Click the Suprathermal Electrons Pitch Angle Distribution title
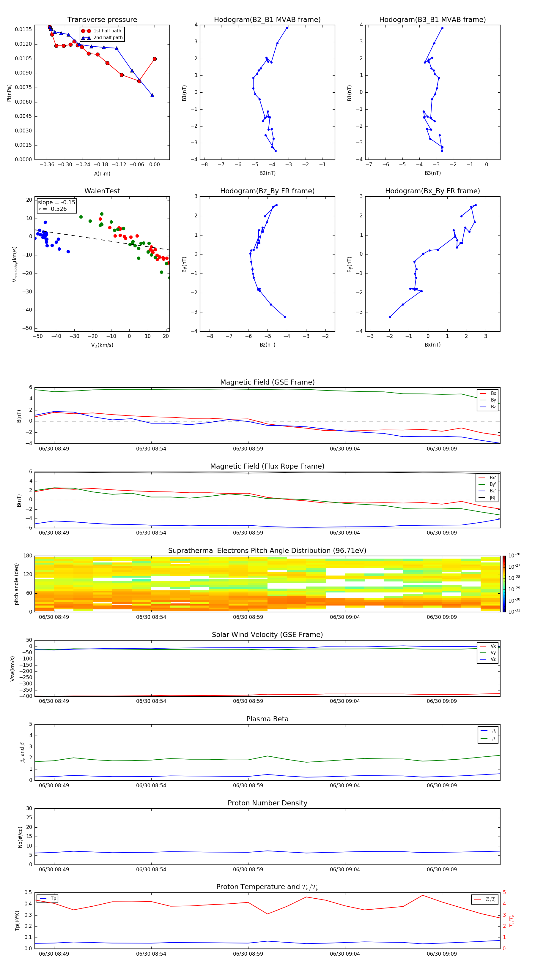 267,551
